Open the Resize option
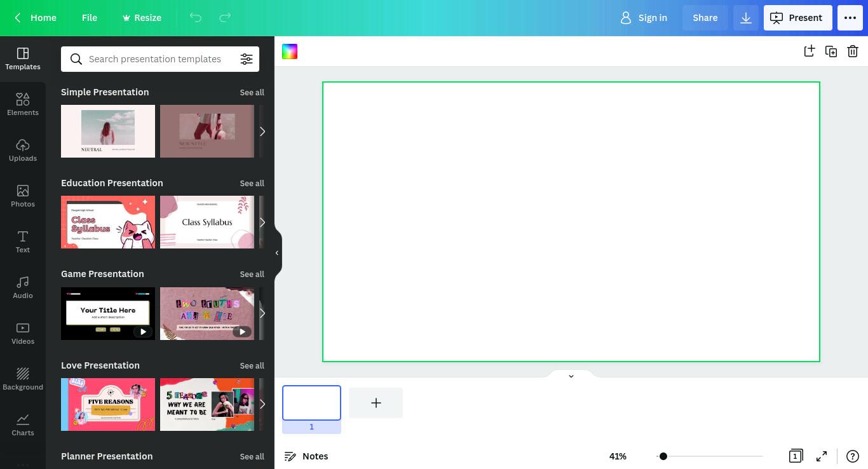 [142, 18]
